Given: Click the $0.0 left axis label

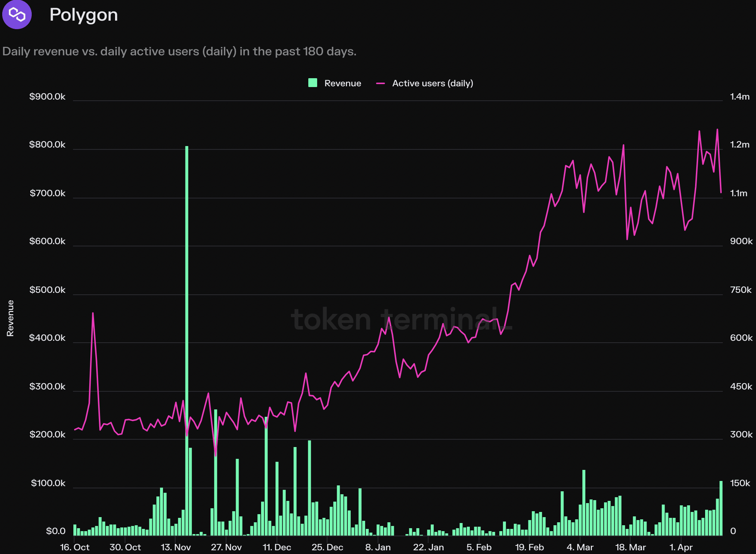Looking at the screenshot, I should (x=56, y=531).
